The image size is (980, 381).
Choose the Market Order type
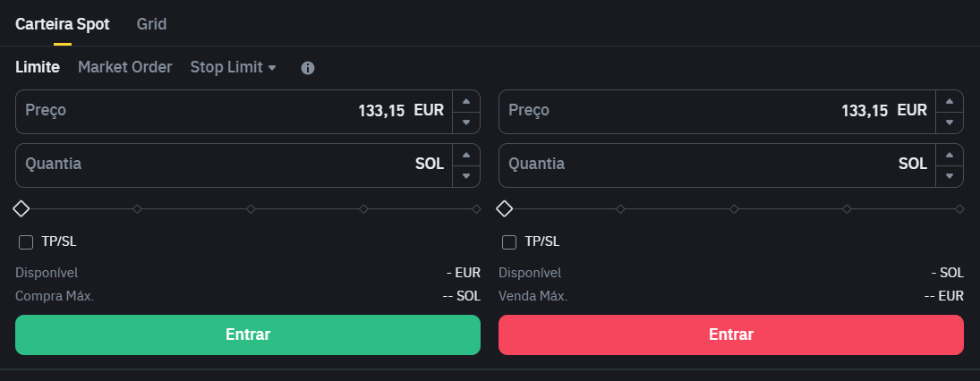click(x=125, y=67)
